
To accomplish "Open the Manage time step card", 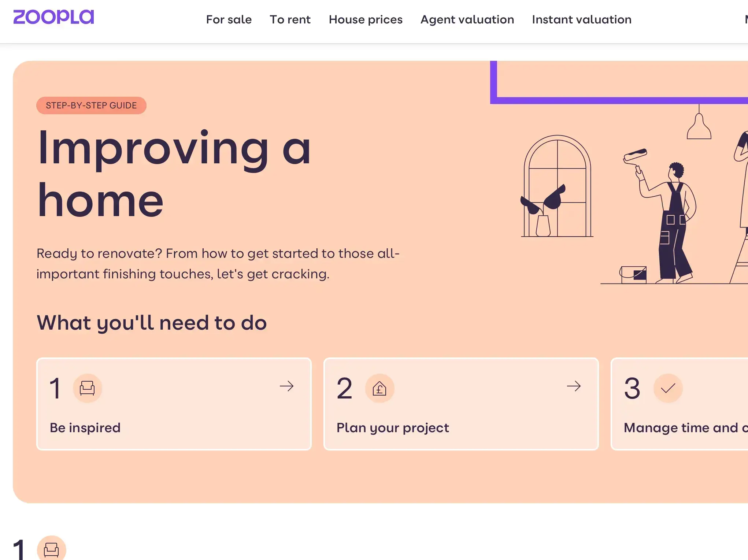I will tap(679, 404).
